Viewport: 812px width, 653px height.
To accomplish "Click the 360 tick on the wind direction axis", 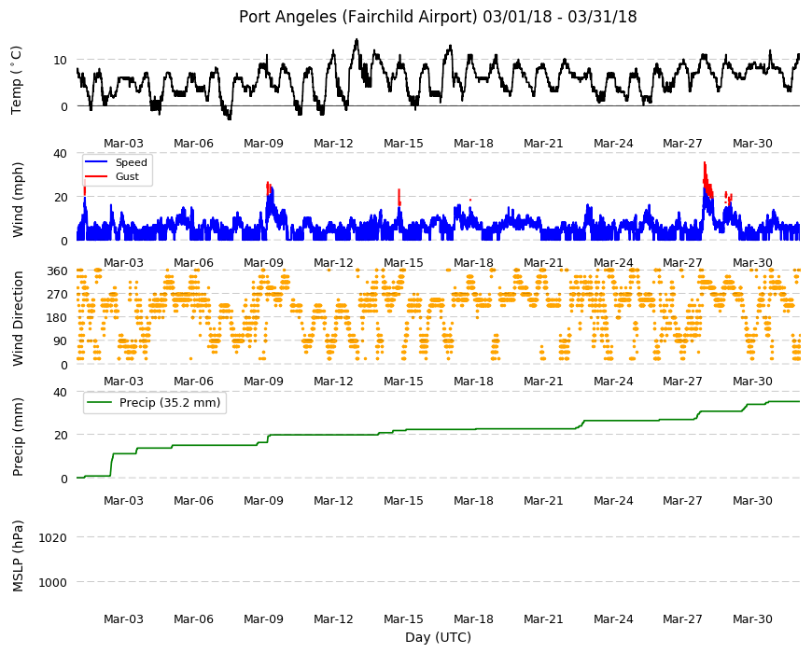I will tap(58, 271).
